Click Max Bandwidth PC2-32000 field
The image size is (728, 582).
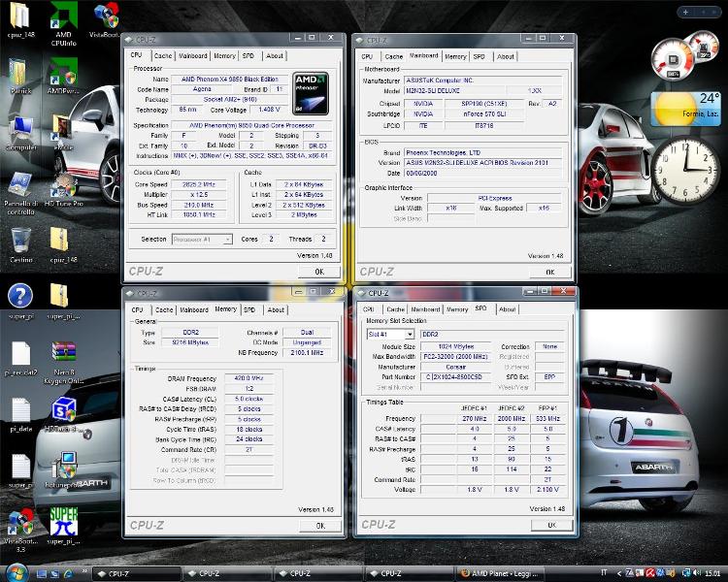click(x=455, y=356)
